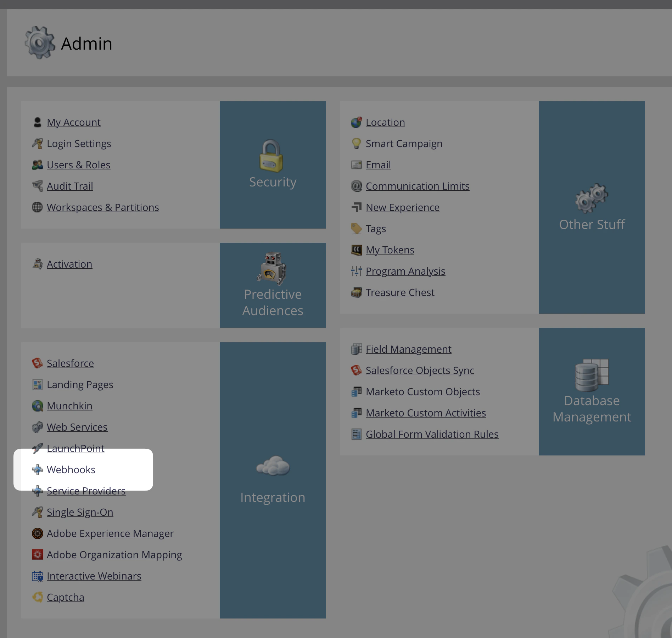The width and height of the screenshot is (672, 638).
Task: Click the Users & Roles people icon
Action: [x=37, y=165]
